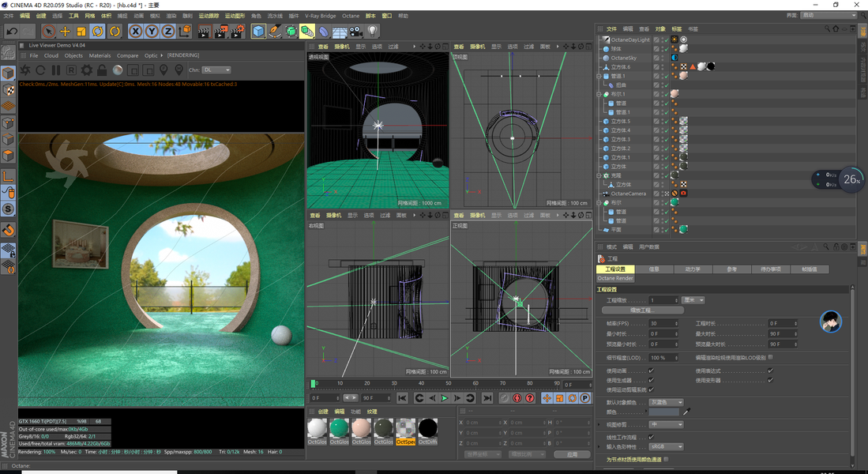Click the Render View clapperboard icon
The height and width of the screenshot is (474, 868).
tap(204, 31)
